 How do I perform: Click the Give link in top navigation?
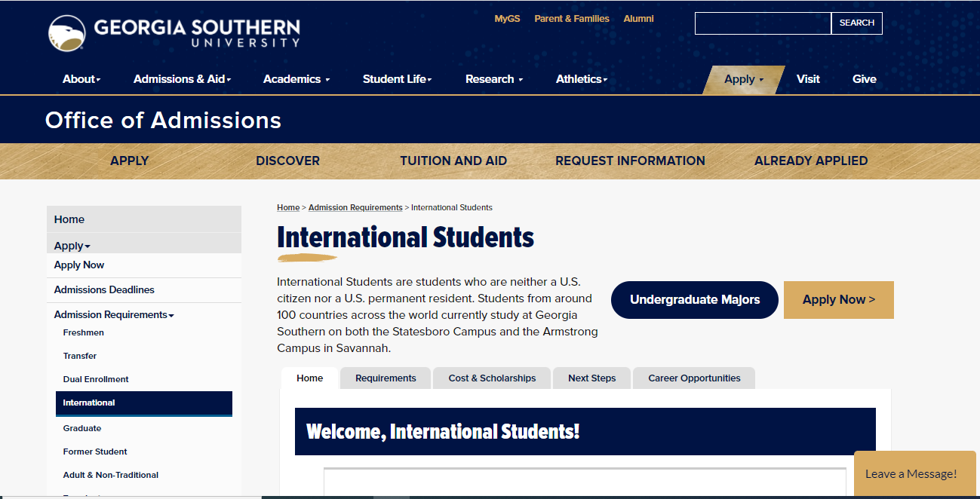[865, 79]
